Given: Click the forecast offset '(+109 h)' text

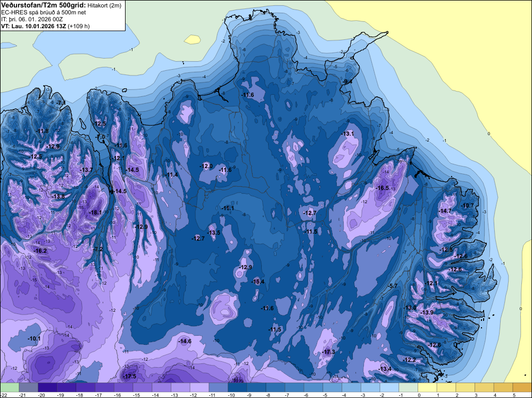Looking at the screenshot, I should (79, 26).
